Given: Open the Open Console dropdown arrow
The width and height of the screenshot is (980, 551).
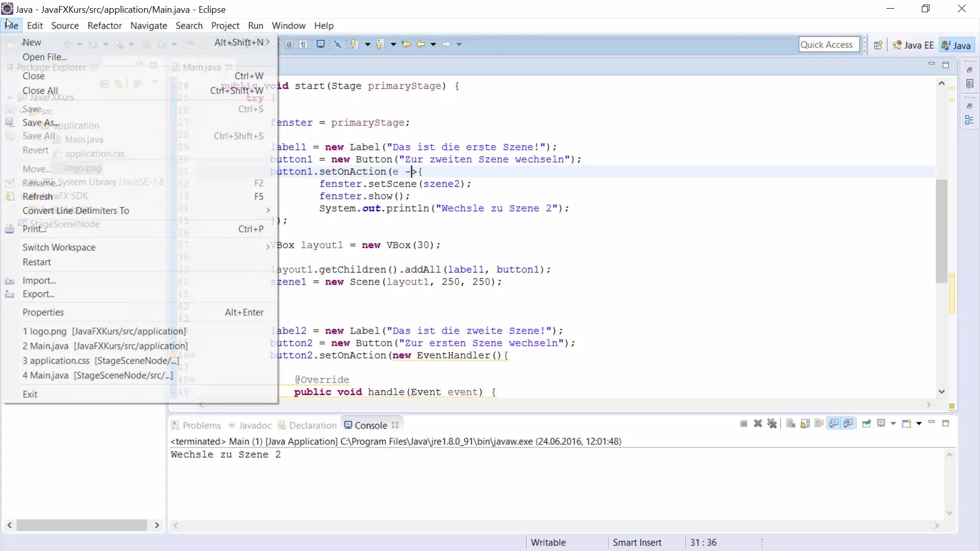Looking at the screenshot, I should [x=919, y=423].
